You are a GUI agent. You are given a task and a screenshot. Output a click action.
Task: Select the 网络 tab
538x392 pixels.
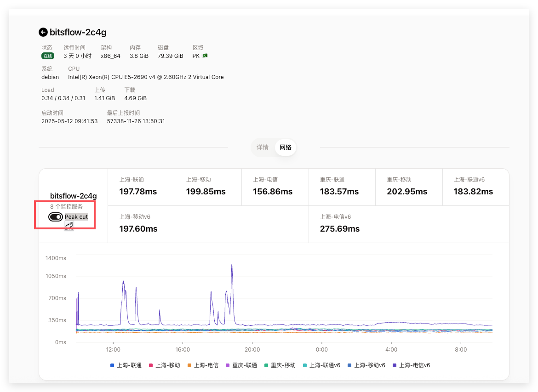[286, 148]
